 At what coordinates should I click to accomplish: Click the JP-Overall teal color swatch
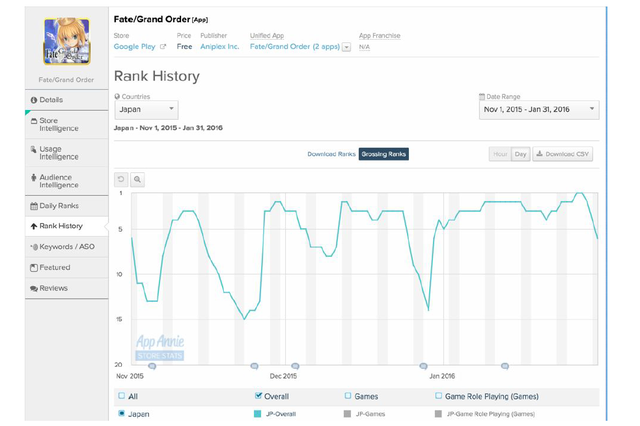click(258, 414)
